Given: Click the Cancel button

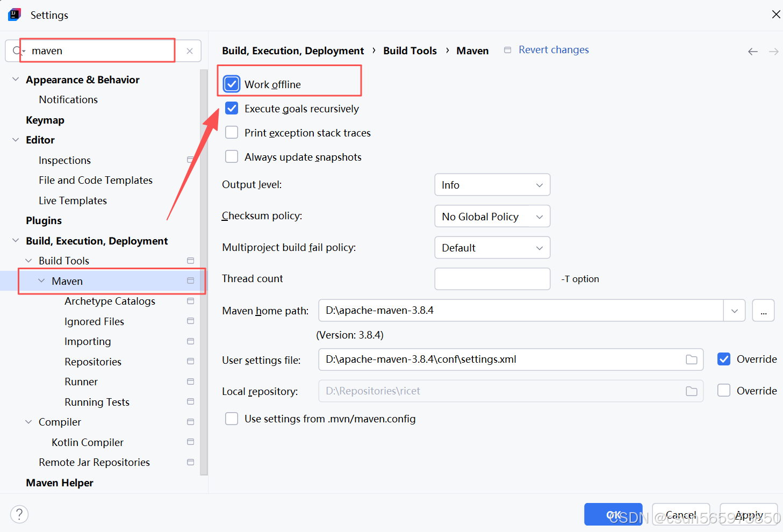Looking at the screenshot, I should [x=681, y=515].
